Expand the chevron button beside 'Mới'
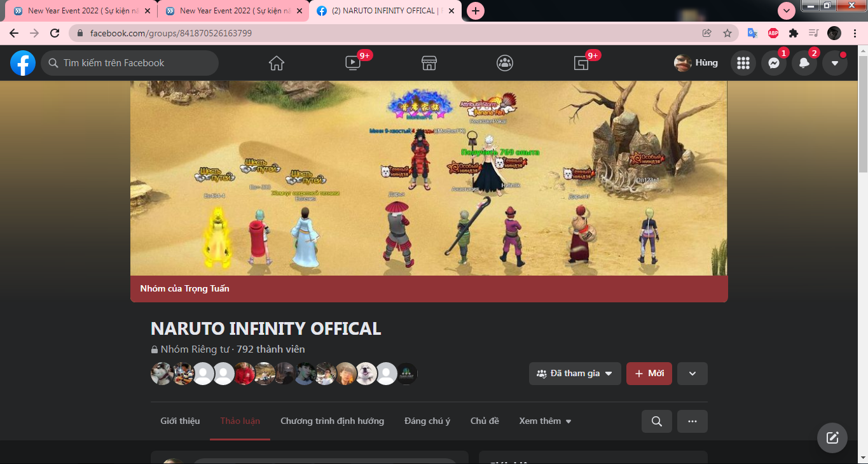 [x=692, y=374]
